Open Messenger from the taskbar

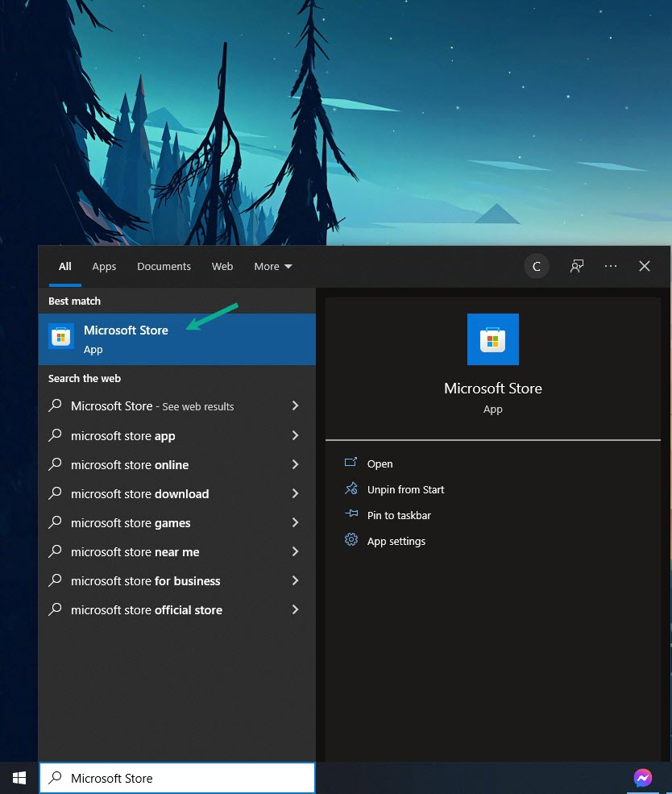coord(643,778)
